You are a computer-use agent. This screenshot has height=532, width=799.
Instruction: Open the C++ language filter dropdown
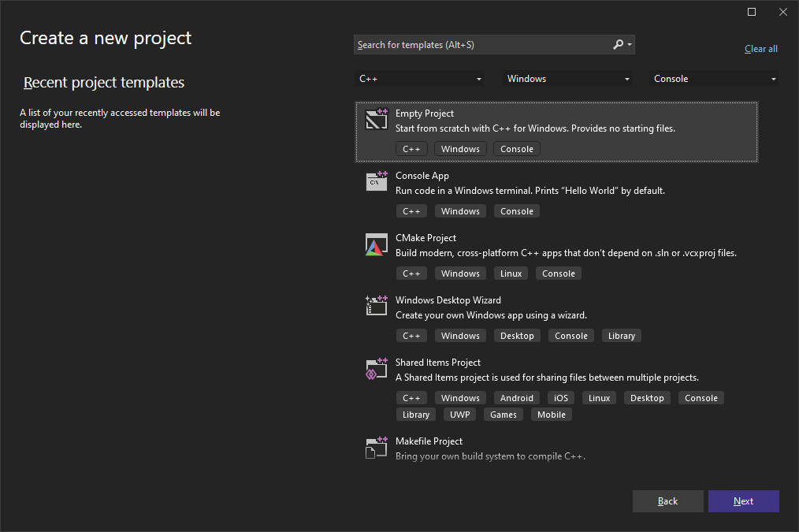(419, 79)
